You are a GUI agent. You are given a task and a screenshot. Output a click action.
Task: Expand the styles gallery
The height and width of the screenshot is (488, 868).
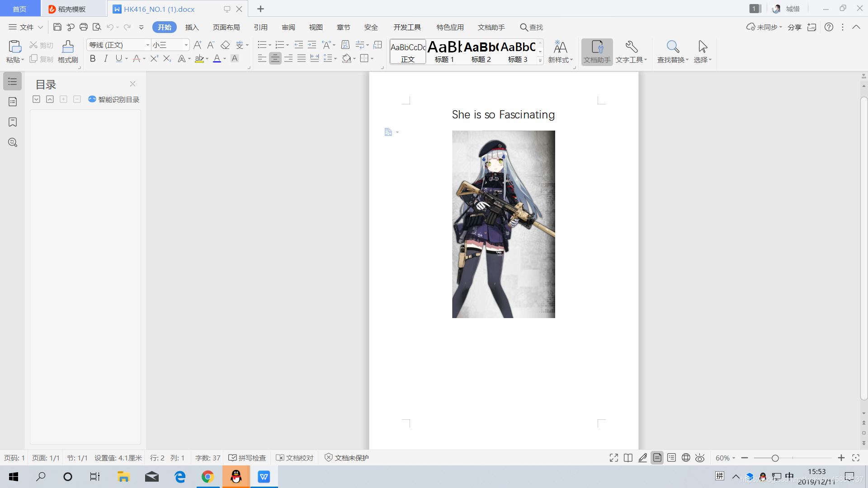tap(540, 60)
